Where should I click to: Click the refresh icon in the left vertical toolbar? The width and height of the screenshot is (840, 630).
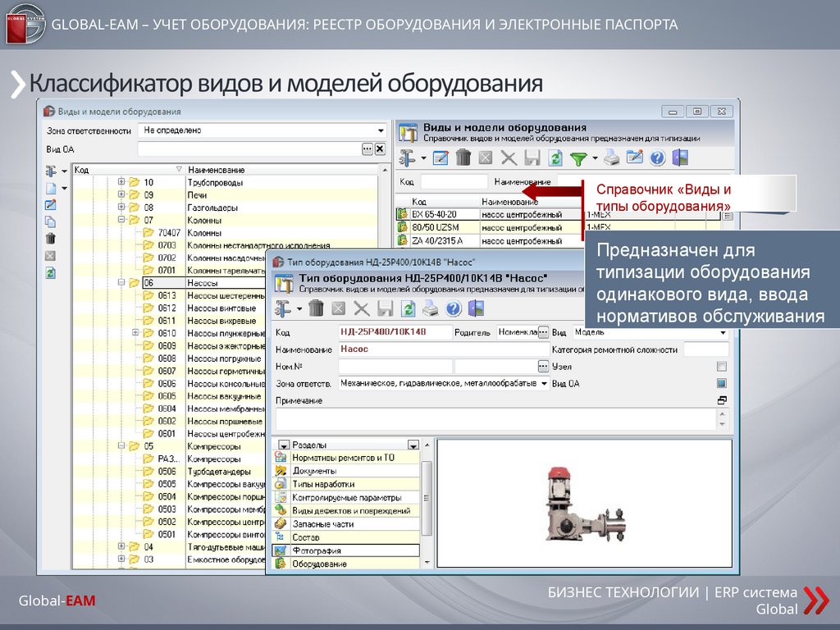pos(50,273)
